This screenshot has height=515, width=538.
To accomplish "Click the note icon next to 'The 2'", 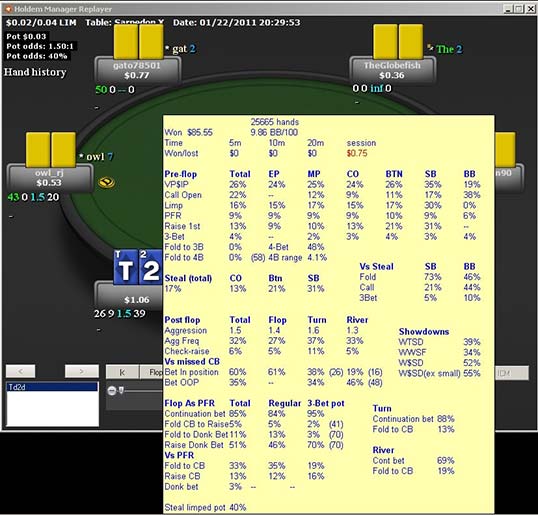I will (x=430, y=47).
